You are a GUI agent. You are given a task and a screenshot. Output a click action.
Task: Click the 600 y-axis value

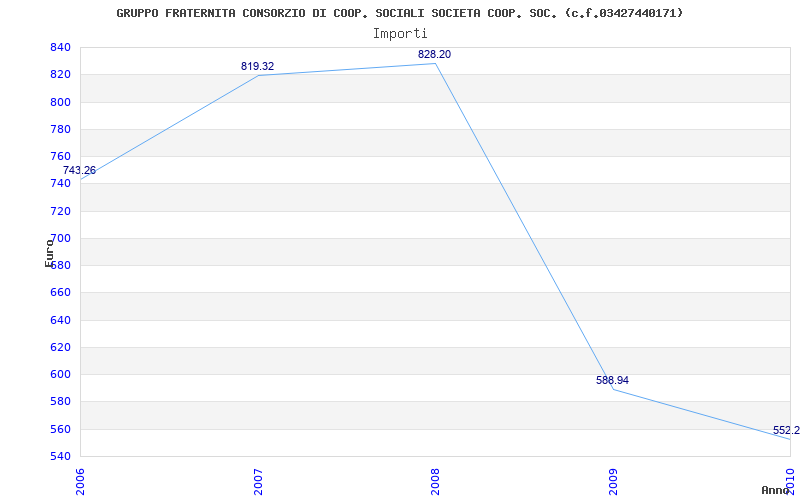tap(60, 374)
